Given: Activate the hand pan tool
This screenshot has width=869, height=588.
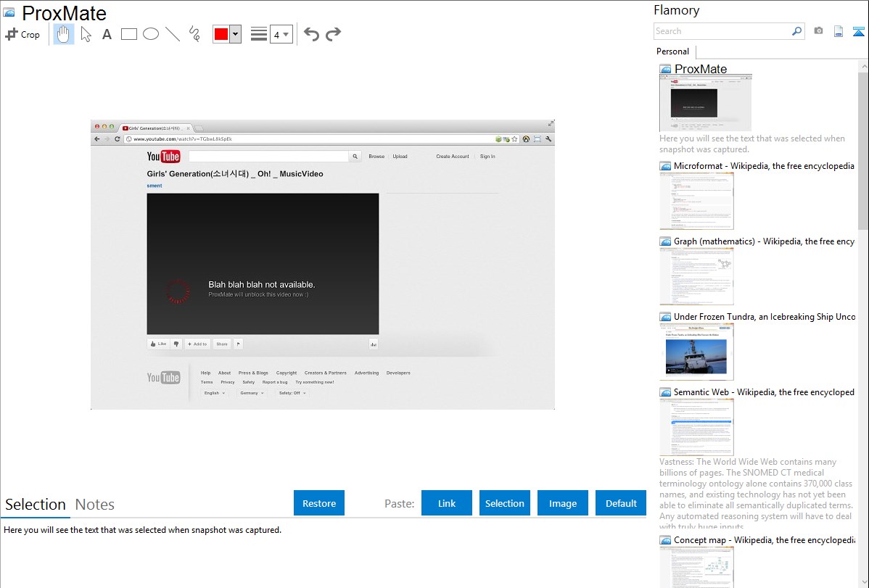Looking at the screenshot, I should 64,34.
